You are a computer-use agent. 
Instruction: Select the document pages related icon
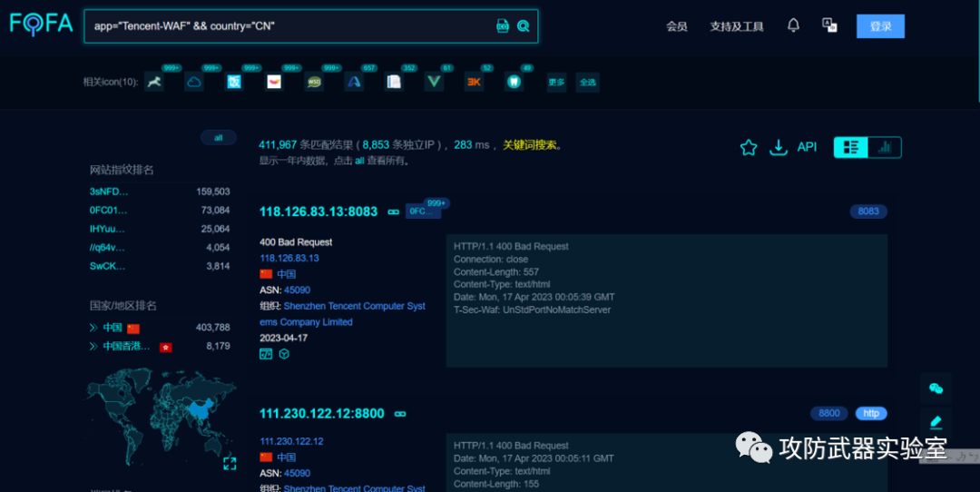point(394,82)
